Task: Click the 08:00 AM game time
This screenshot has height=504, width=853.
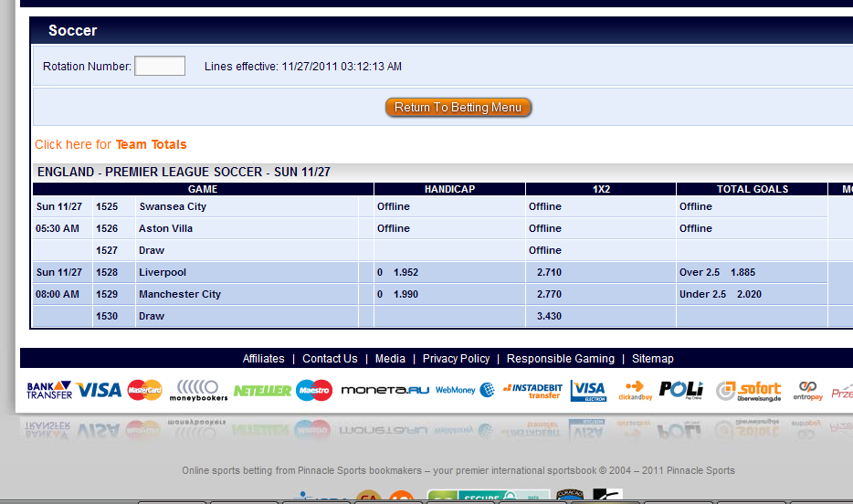Action: [x=58, y=294]
